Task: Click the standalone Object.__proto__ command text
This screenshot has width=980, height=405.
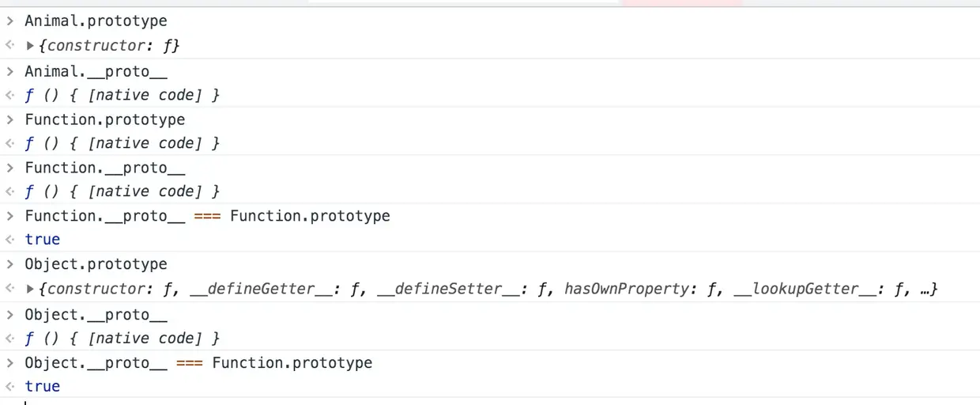Action: (96, 315)
